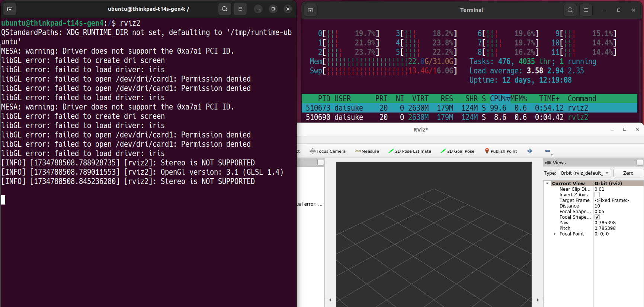This screenshot has width=644, height=307.
Task: Activate the Measure tool
Action: pyautogui.click(x=367, y=151)
